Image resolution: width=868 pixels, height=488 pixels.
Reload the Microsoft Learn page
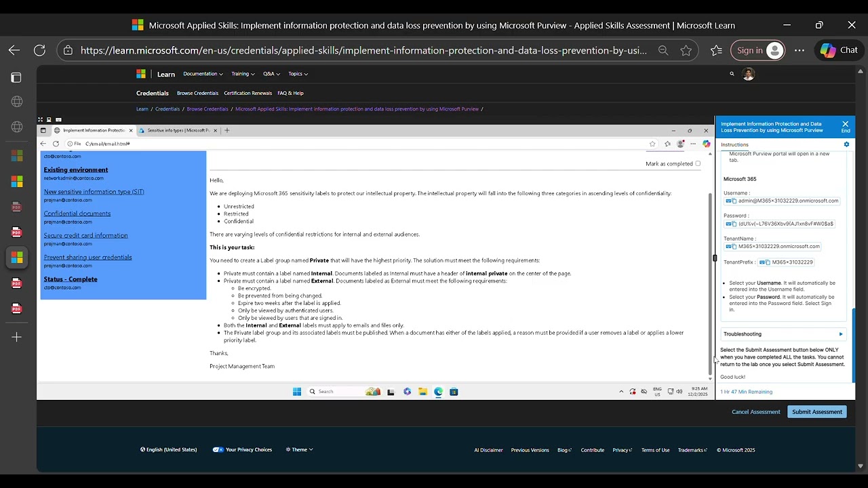tap(39, 50)
